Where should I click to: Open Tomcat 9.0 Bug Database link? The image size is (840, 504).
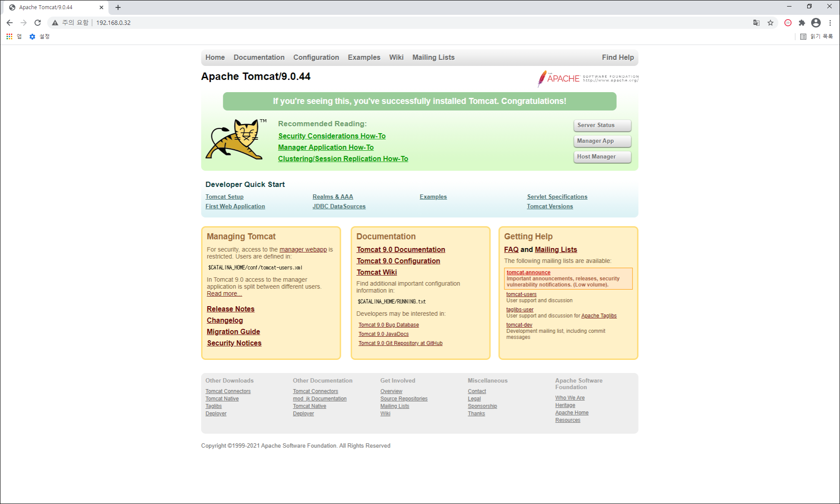389,325
